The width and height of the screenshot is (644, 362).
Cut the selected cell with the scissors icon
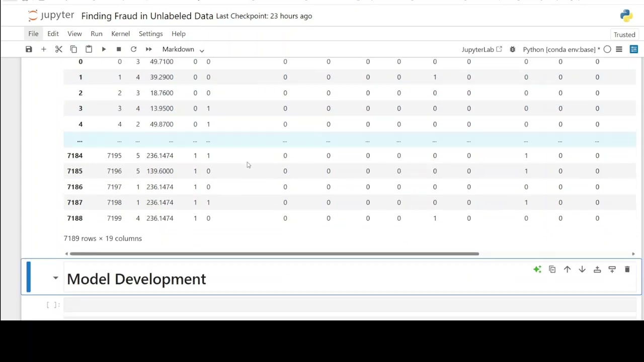pyautogui.click(x=58, y=49)
